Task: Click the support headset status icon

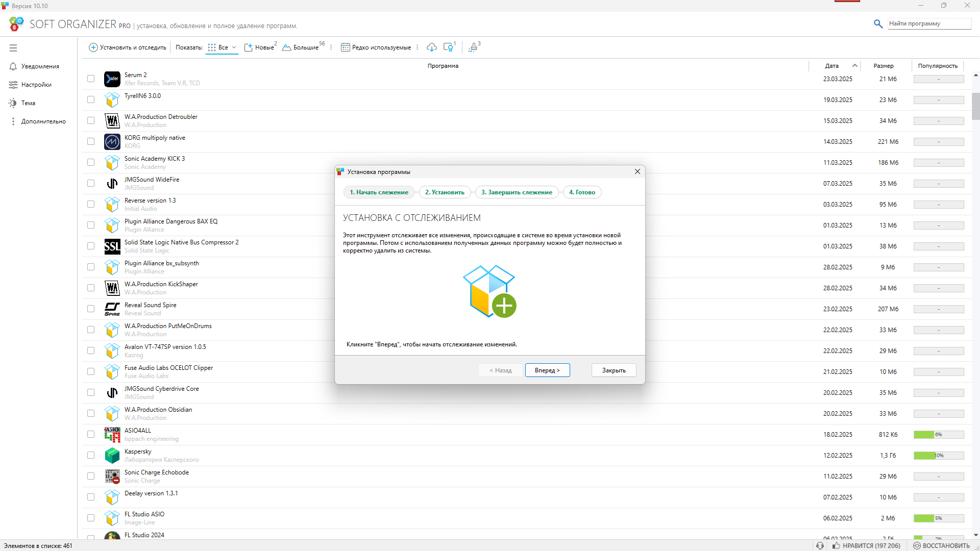Action: tap(820, 546)
